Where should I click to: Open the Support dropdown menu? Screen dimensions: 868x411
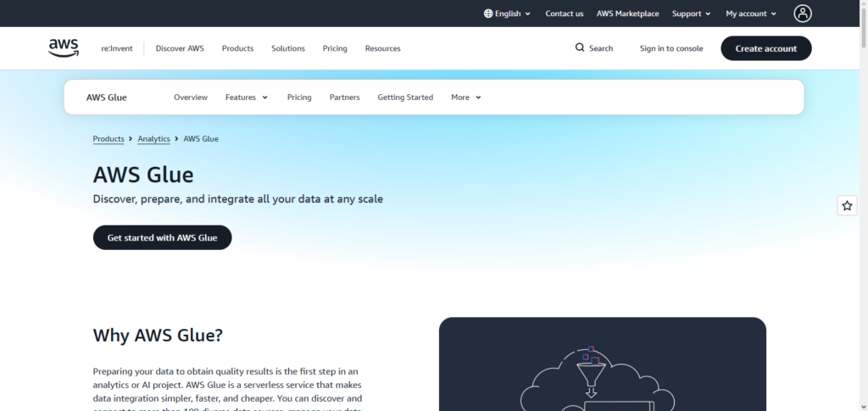coord(692,14)
